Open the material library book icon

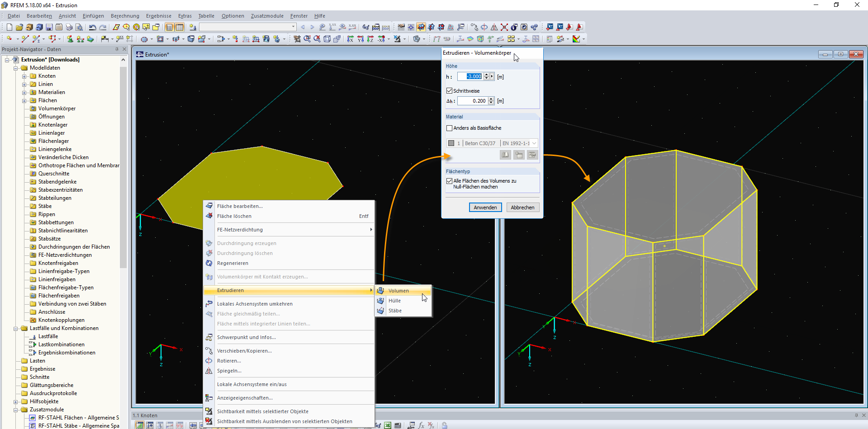pyautogui.click(x=505, y=155)
